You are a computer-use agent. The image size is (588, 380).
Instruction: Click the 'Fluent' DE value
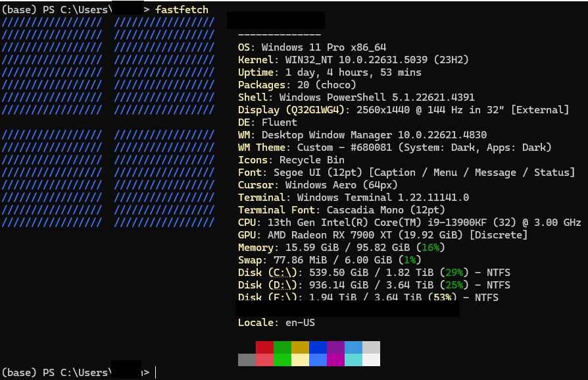pos(279,122)
